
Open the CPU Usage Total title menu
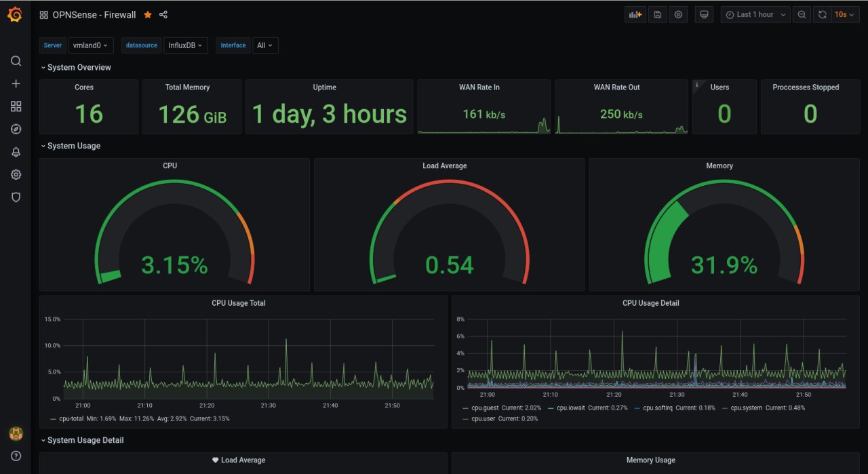point(239,303)
